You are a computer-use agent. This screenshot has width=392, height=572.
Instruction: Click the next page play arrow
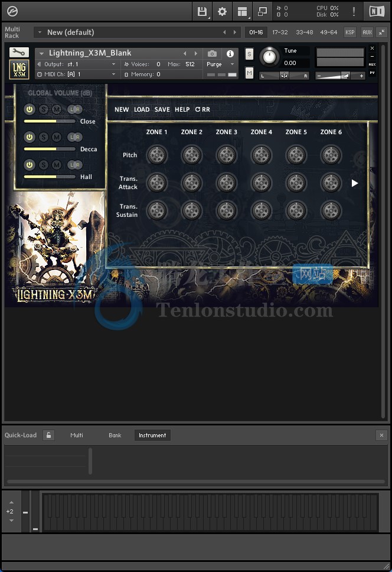tap(354, 183)
